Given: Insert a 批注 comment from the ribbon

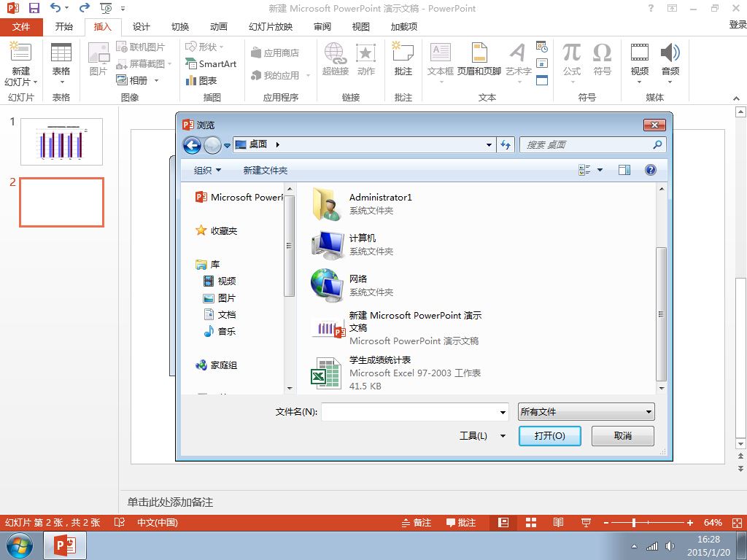Looking at the screenshot, I should (x=403, y=59).
